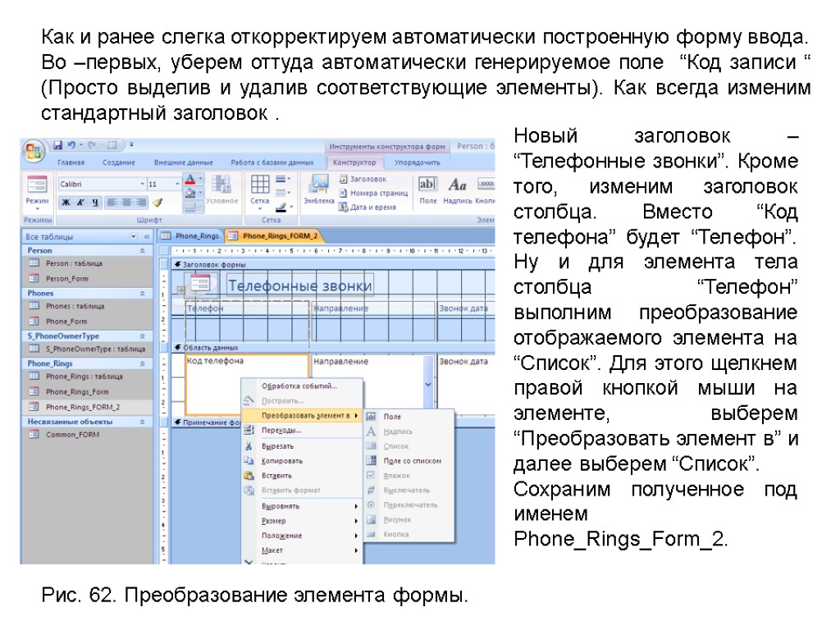Select the Телефонные звонки title label

(x=299, y=285)
